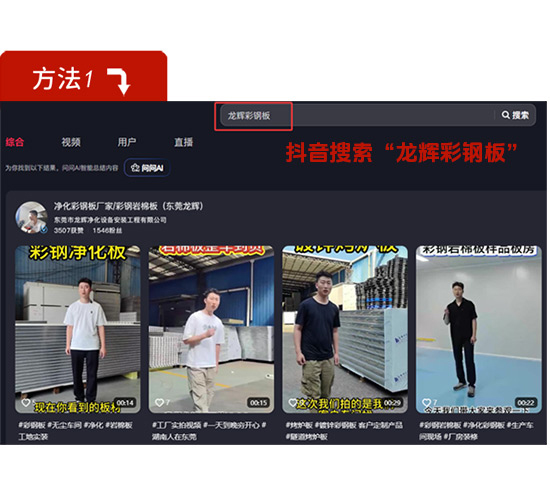
Task: Open the 东莞龙辉 account avatar
Action: click(x=32, y=218)
